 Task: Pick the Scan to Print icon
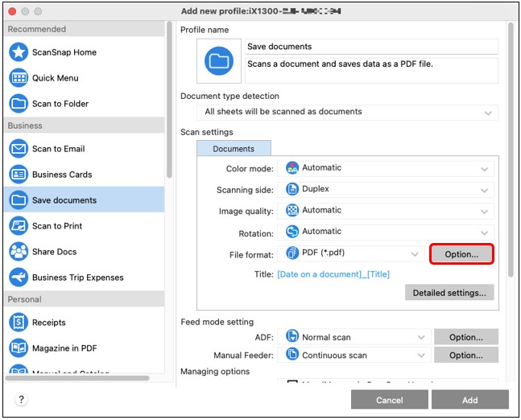tap(19, 226)
